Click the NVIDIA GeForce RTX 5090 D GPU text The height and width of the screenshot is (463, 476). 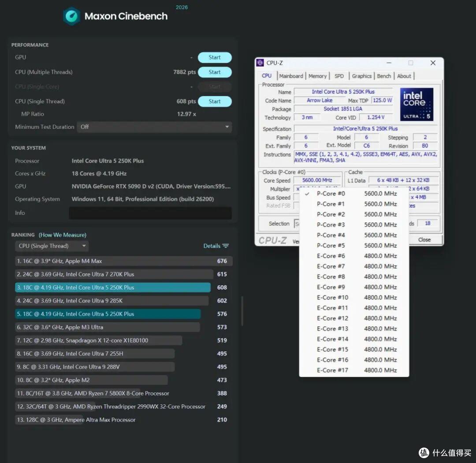point(151,186)
